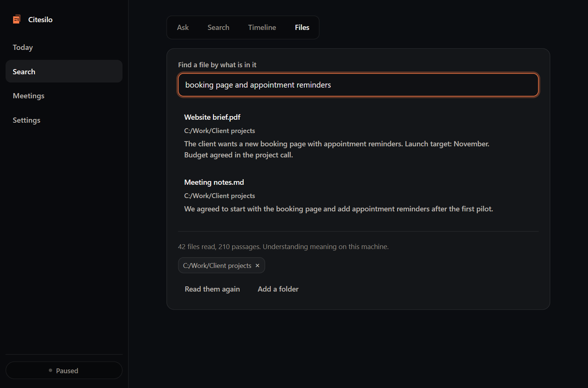Focus the file search input field
Viewport: 588px width, 388px height.
click(358, 85)
